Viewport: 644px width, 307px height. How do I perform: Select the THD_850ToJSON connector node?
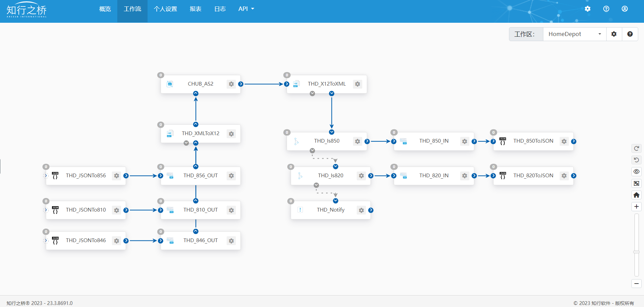(x=533, y=141)
